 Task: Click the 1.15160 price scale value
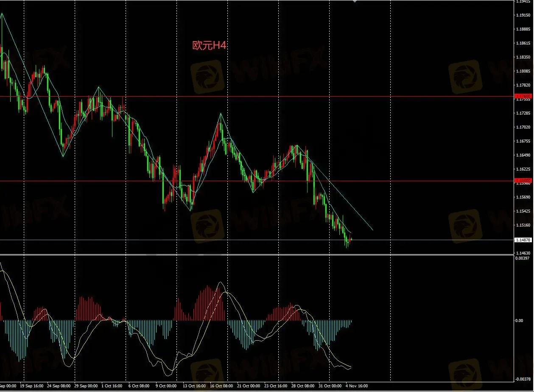pos(523,225)
